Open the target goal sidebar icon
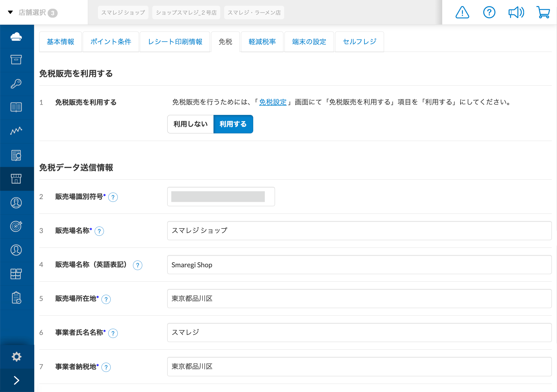 (x=16, y=226)
